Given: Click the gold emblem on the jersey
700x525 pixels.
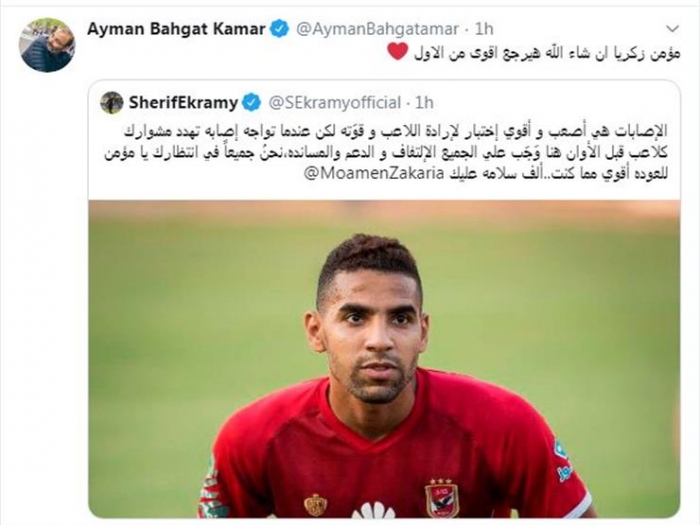Looking at the screenshot, I should pyautogui.click(x=316, y=505).
